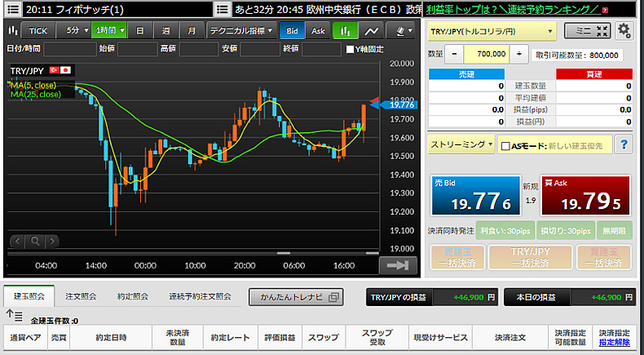Click the 安値 field
Viewport: 644px width, 355px height.
[x=260, y=49]
